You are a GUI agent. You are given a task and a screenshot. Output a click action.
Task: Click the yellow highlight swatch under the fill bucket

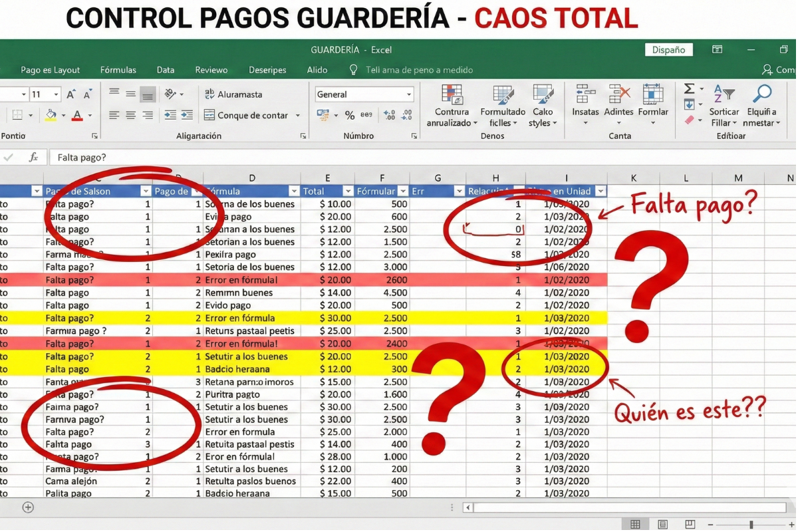click(x=51, y=120)
